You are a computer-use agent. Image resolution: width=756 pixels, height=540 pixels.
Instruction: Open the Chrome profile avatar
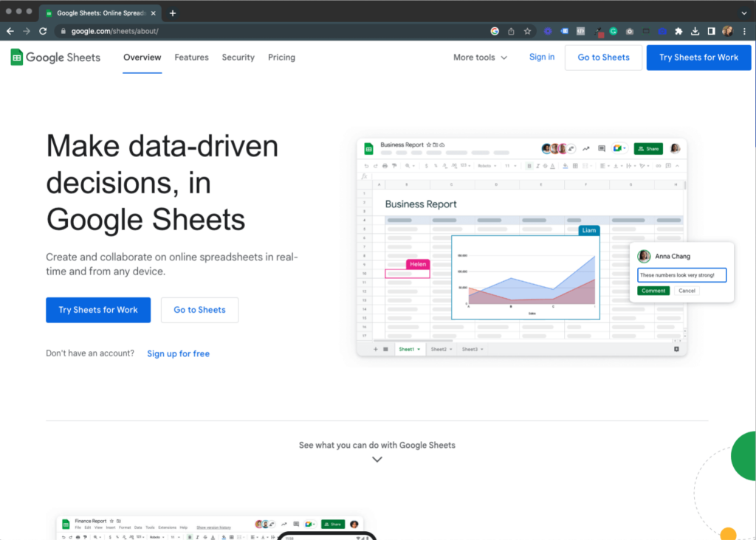727,31
